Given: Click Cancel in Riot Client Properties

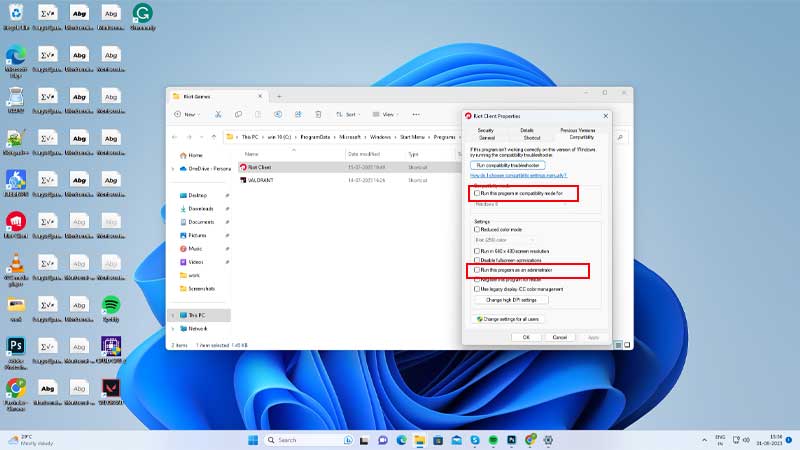Looking at the screenshot, I should pyautogui.click(x=560, y=337).
